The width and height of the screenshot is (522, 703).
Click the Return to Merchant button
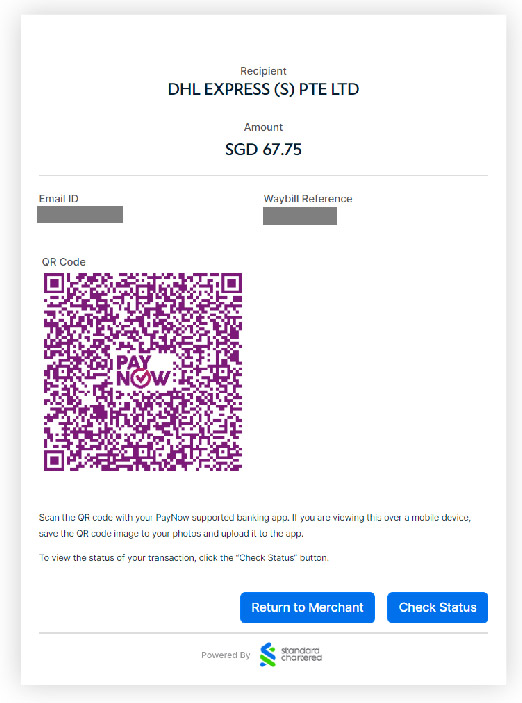(x=307, y=608)
